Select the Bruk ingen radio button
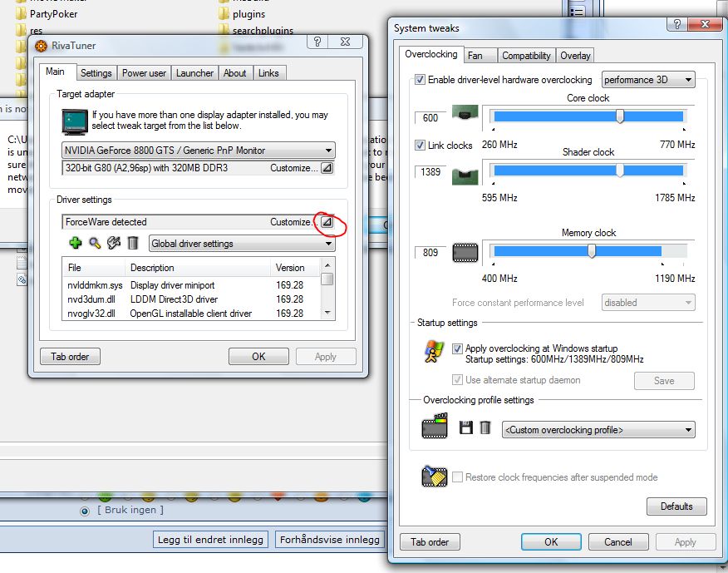 coord(85,511)
